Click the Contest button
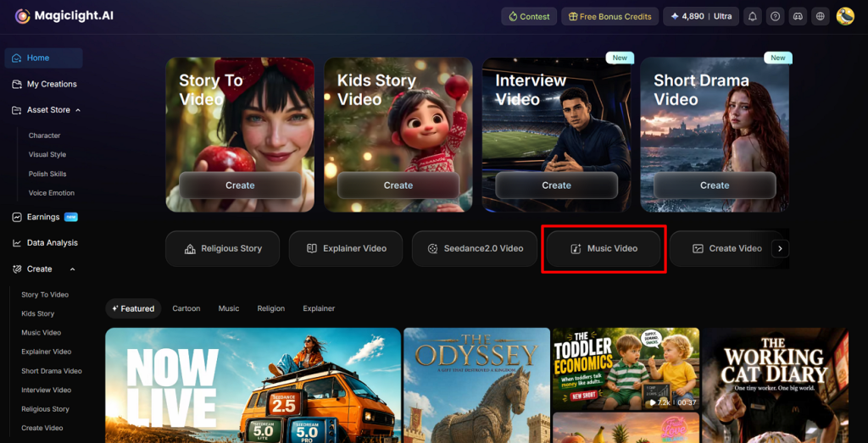Image resolution: width=868 pixels, height=443 pixels. [529, 17]
